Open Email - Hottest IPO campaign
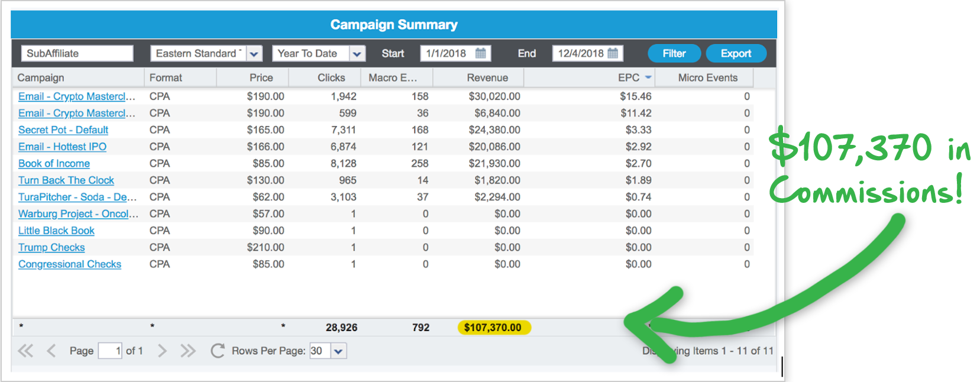Image resolution: width=980 pixels, height=382 pixels. click(62, 147)
